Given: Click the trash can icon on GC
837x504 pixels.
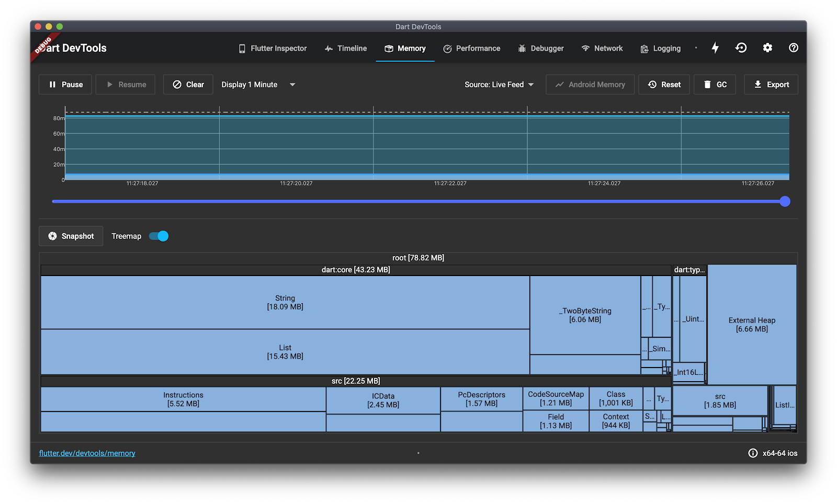Looking at the screenshot, I should 707,85.
